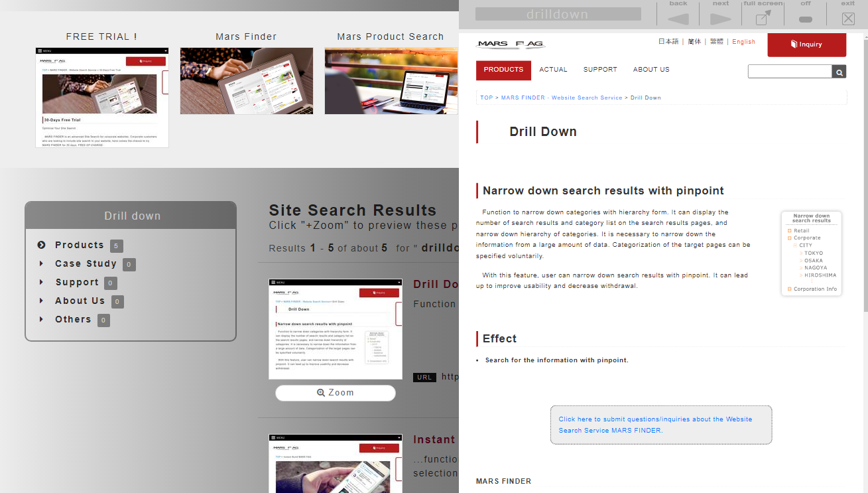Click link to submit questions about MARS FINDER
Image resolution: width=868 pixels, height=493 pixels.
pyautogui.click(x=656, y=425)
